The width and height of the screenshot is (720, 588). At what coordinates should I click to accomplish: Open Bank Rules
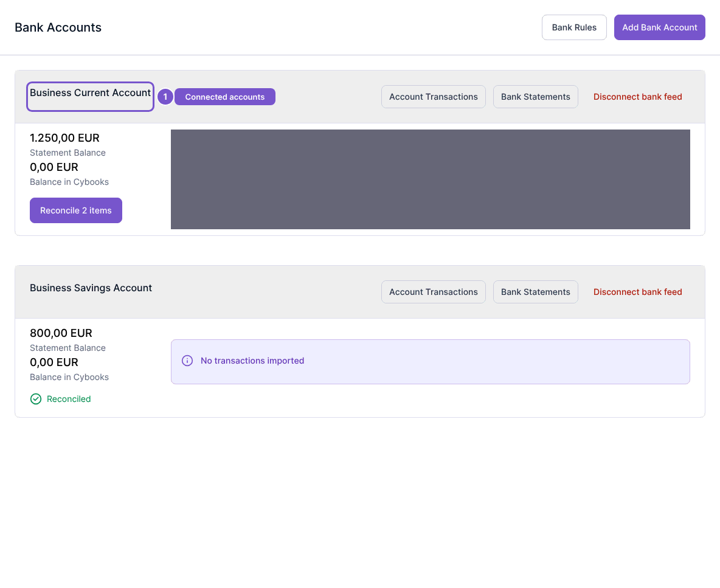pyautogui.click(x=574, y=27)
